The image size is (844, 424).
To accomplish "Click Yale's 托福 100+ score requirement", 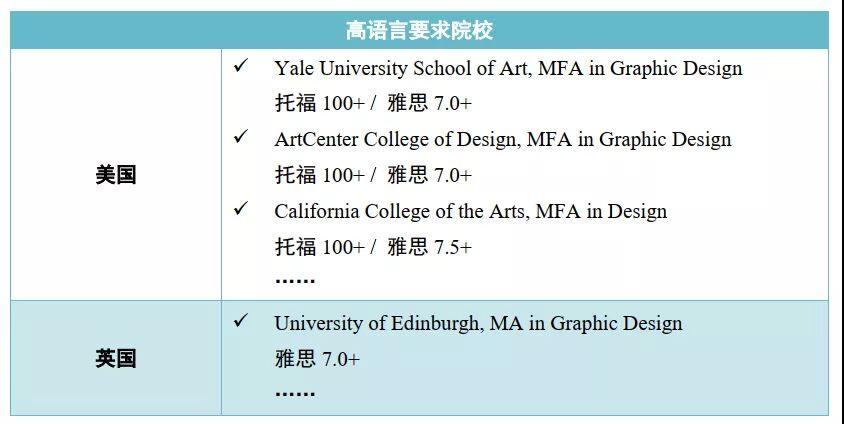I will click(x=320, y=103).
